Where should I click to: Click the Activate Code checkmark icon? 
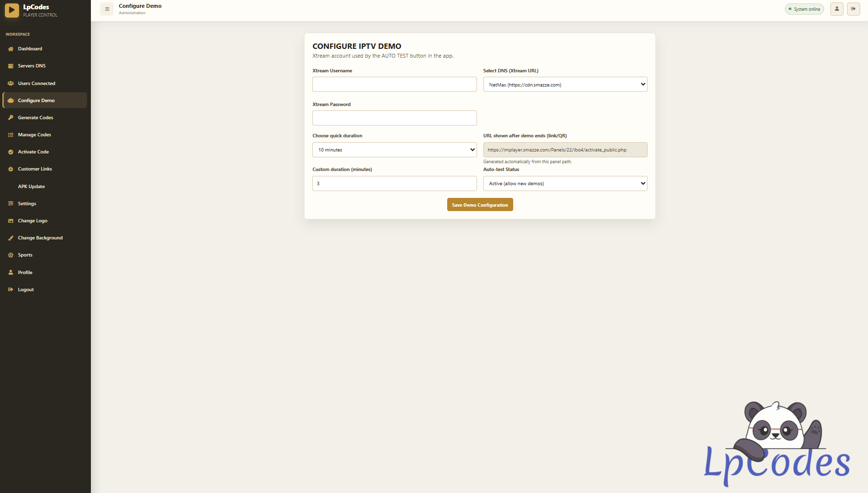point(11,152)
